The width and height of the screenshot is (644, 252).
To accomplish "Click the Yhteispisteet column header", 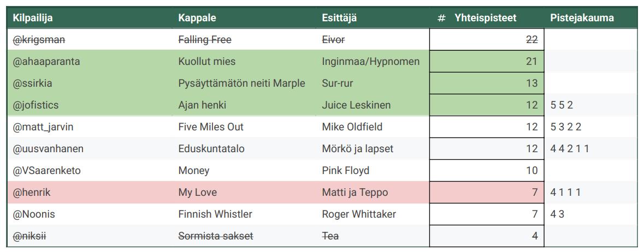I will 485,18.
